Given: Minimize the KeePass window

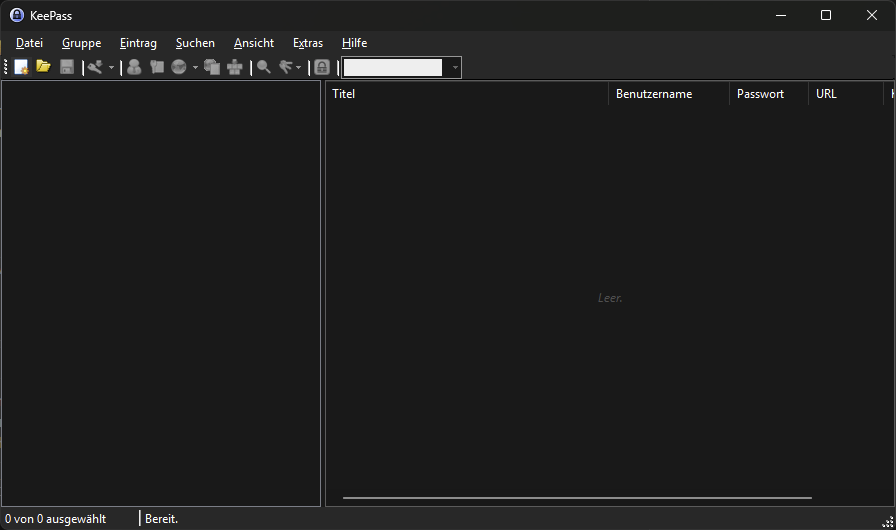Looking at the screenshot, I should 781,15.
